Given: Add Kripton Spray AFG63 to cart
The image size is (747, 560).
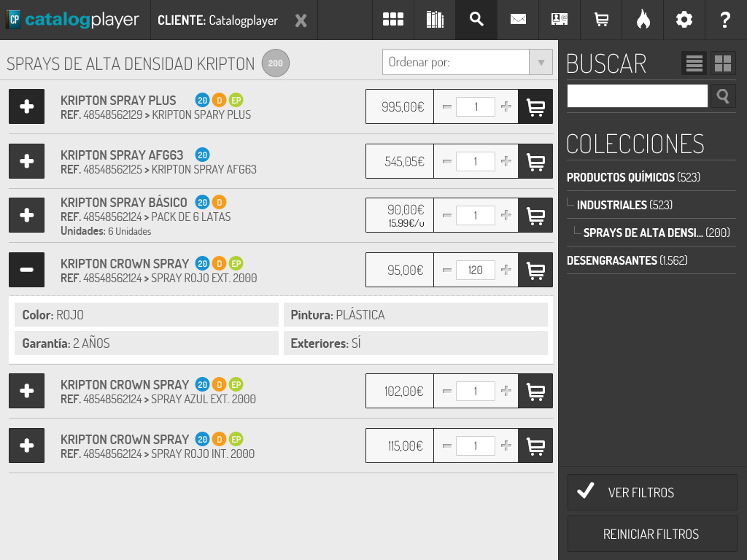Looking at the screenshot, I should pyautogui.click(x=535, y=161).
